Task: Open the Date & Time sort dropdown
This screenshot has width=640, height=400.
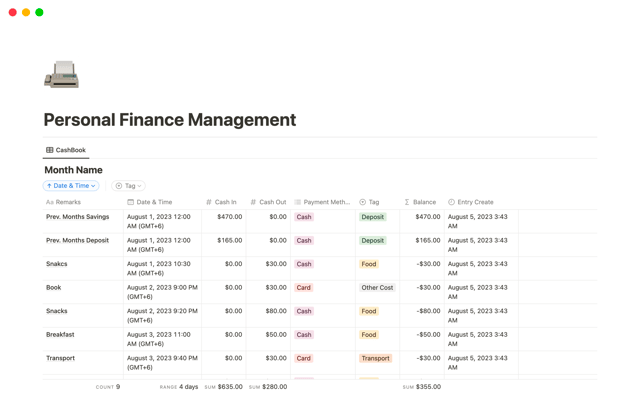Action: point(71,186)
